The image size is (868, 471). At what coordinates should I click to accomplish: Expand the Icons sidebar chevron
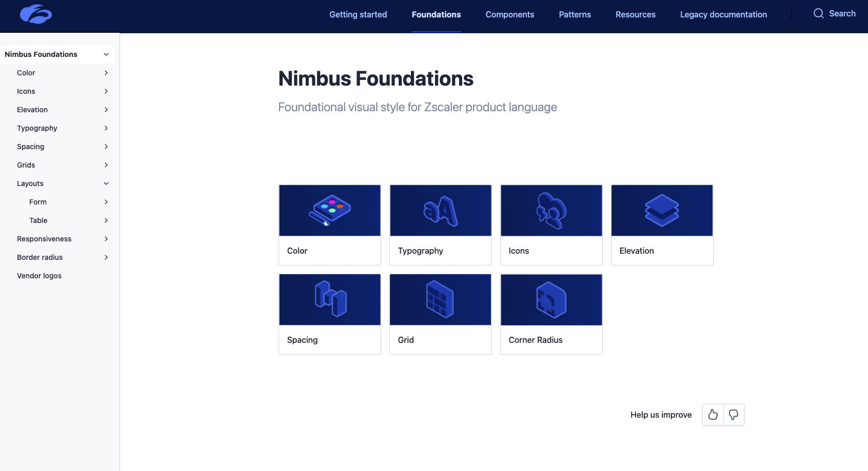click(106, 91)
